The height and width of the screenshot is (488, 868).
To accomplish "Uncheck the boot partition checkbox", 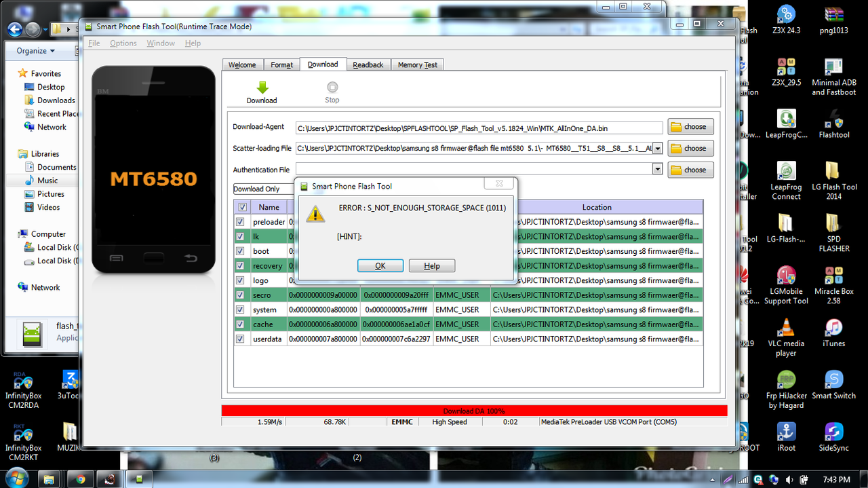I will (239, 251).
